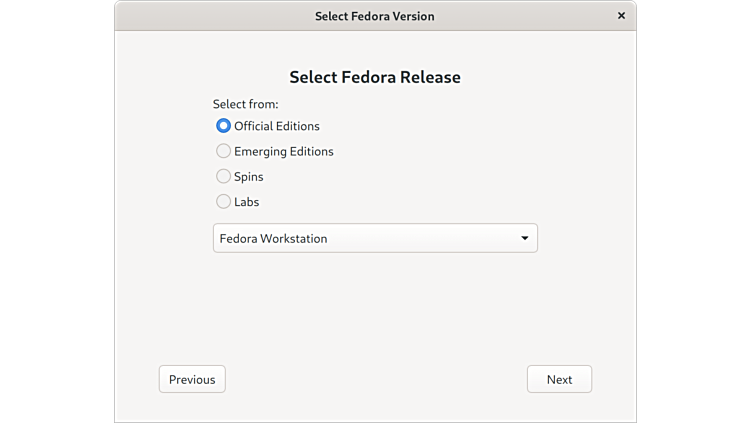Click the Official Editions text label
Viewport: 752px width, 423px height.
pyautogui.click(x=277, y=126)
